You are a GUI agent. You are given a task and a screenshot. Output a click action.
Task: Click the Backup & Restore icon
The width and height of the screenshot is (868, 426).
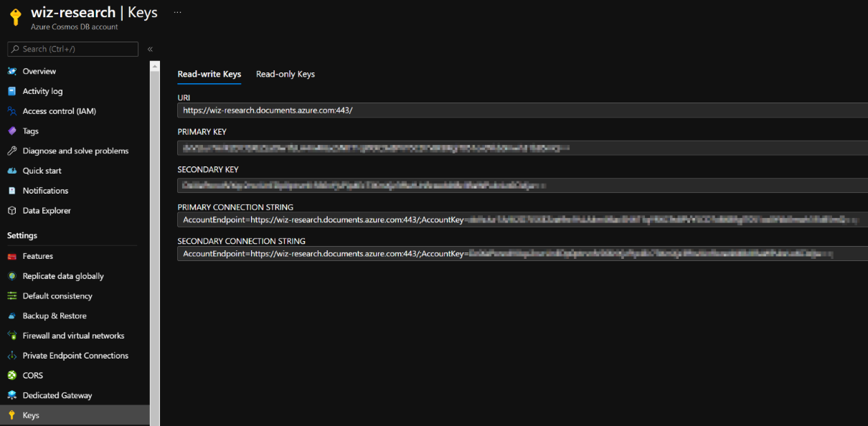click(x=11, y=316)
